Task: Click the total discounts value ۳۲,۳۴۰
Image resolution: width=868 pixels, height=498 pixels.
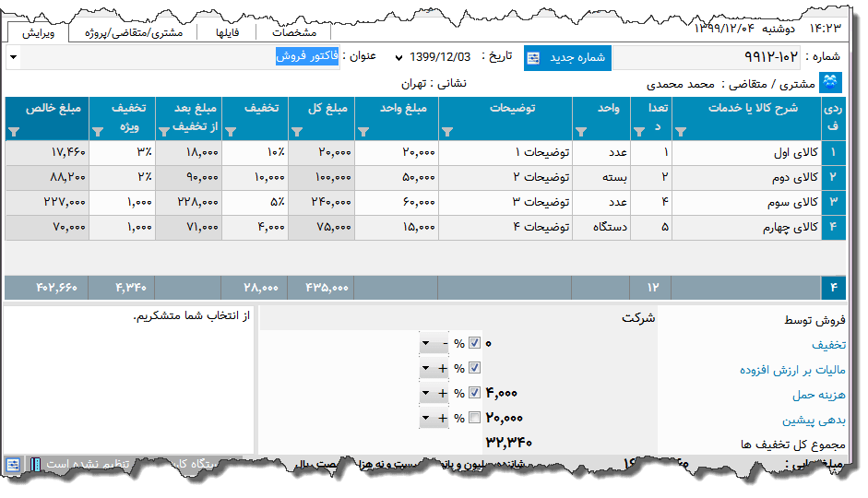Action: 509,444
